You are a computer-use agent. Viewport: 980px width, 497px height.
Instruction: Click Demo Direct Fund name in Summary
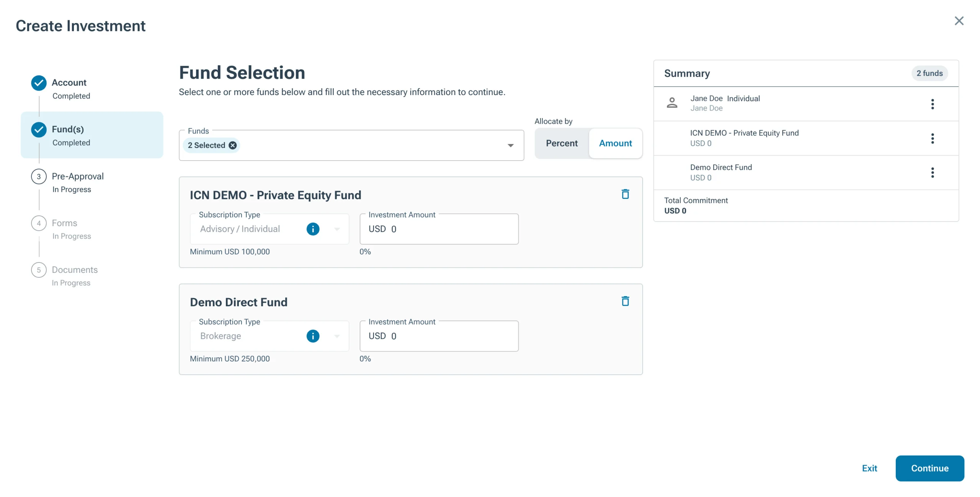point(721,167)
